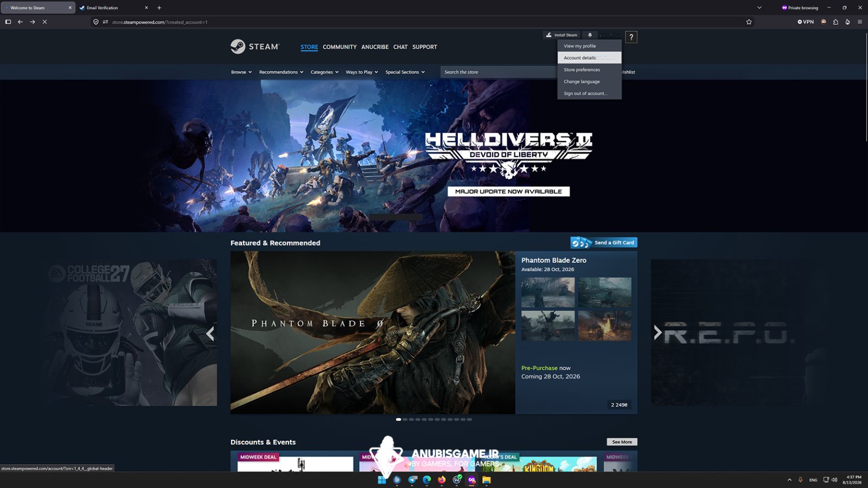Open the SUPPORT page
Screen dimensions: 868x488
[424, 47]
